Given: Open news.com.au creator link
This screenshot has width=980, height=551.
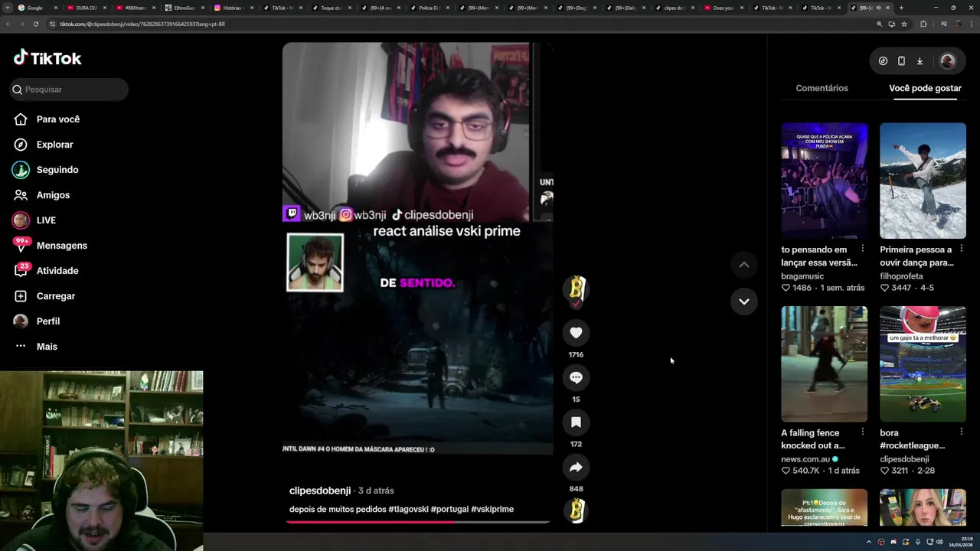Looking at the screenshot, I should (x=805, y=459).
